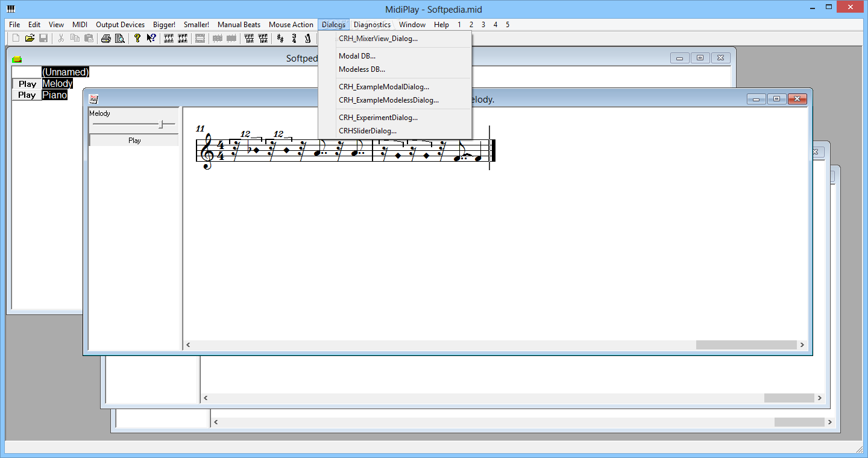Image resolution: width=868 pixels, height=458 pixels.
Task: Click the treble clef in the score
Action: [208, 151]
